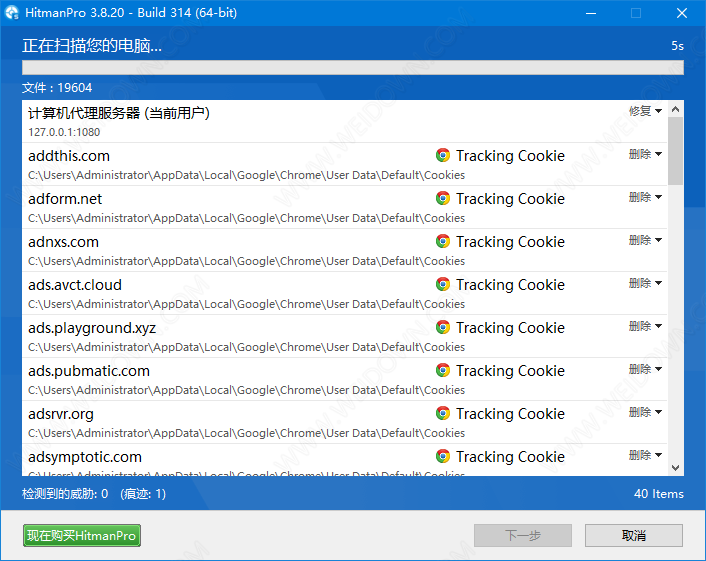Click the Cookies file path under addthis.com
The height and width of the screenshot is (561, 706).
point(246,175)
